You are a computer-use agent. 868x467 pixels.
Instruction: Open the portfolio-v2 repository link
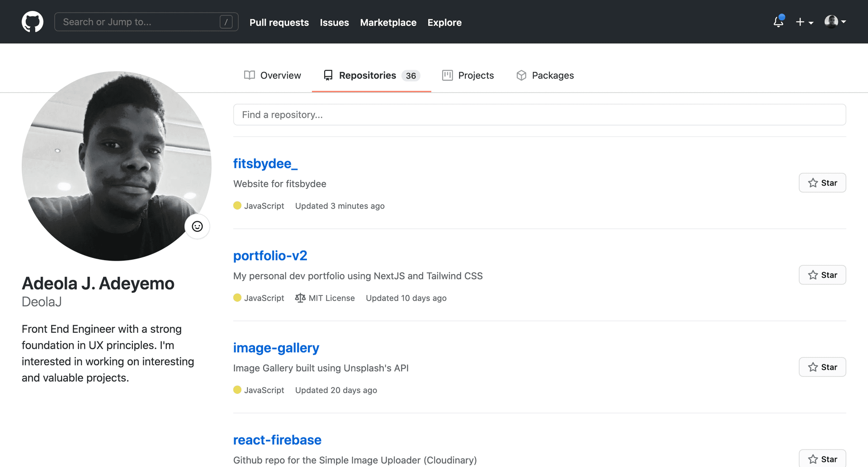coord(270,256)
